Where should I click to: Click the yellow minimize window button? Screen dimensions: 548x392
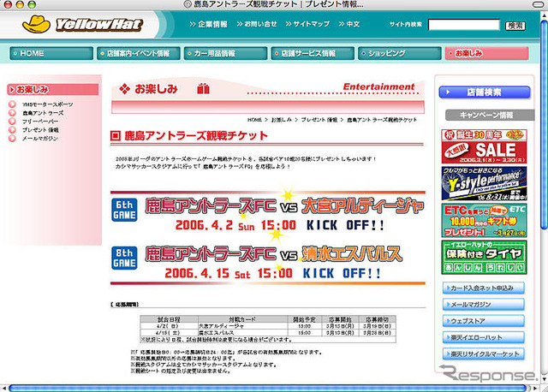19,4
